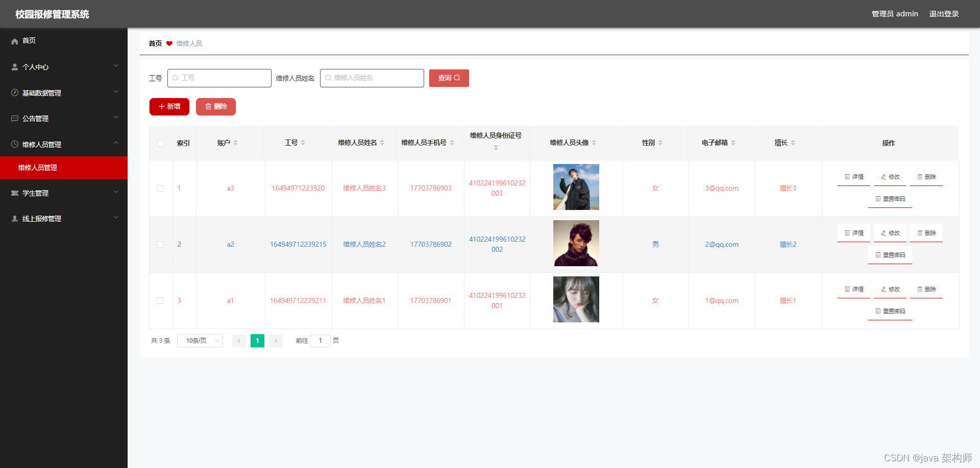980x468 pixels.
Task: Click the page jump number input
Action: click(321, 341)
